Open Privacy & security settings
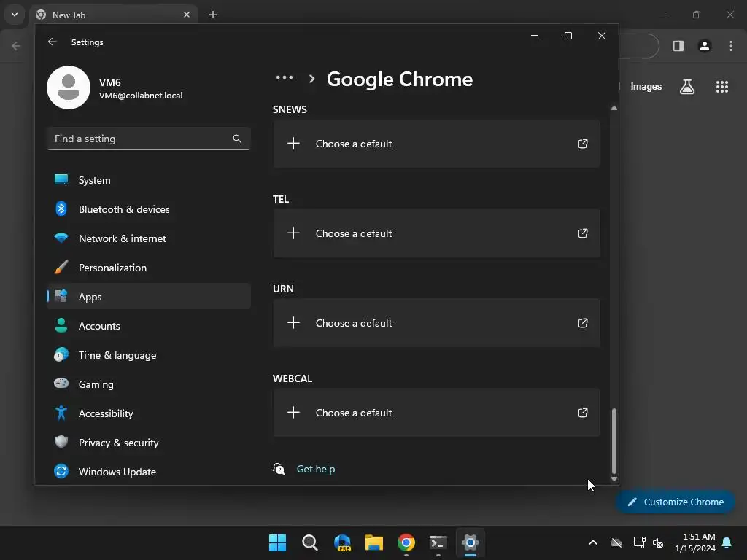Image resolution: width=747 pixels, height=560 pixels. click(x=149, y=443)
